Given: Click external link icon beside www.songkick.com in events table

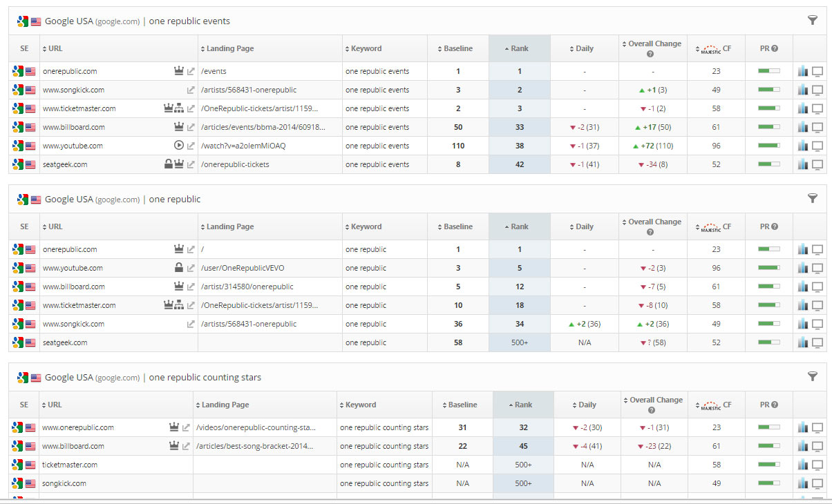Looking at the screenshot, I should [x=191, y=90].
